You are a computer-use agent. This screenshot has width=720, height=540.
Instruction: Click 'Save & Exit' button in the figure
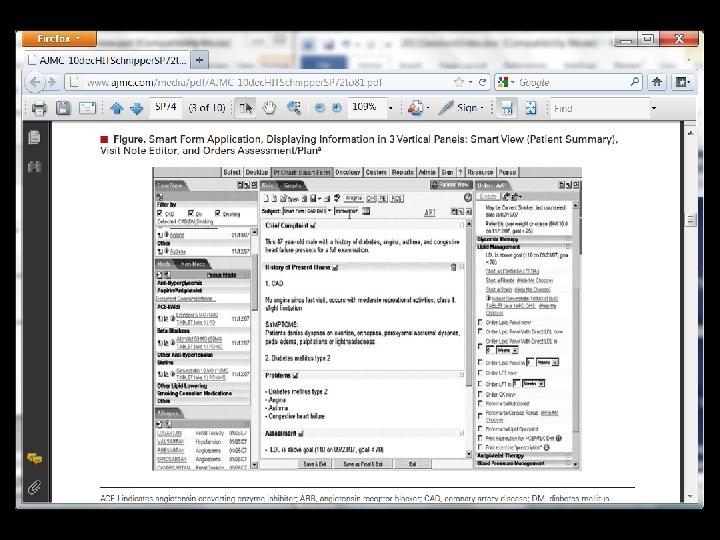point(315,464)
